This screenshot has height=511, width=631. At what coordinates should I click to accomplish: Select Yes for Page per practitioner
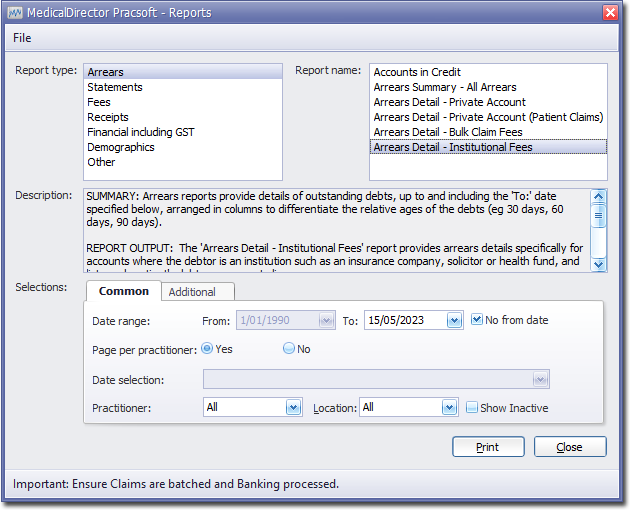pos(207,349)
